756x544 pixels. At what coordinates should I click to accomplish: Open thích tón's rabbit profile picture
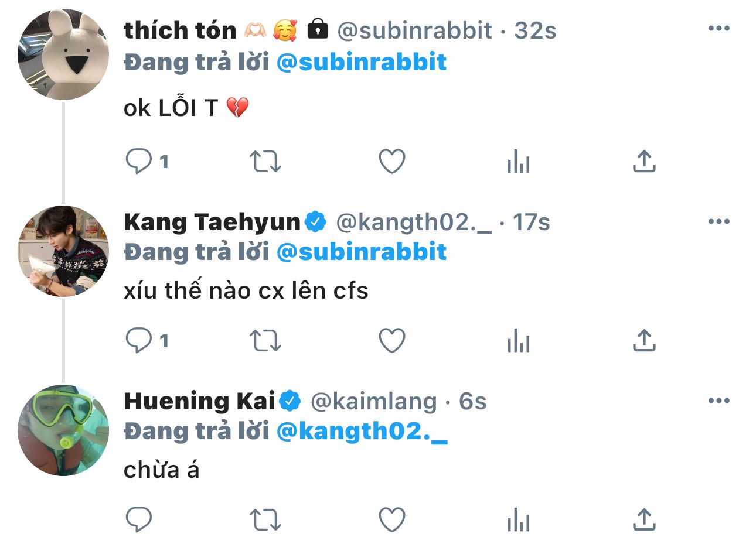coord(63,54)
